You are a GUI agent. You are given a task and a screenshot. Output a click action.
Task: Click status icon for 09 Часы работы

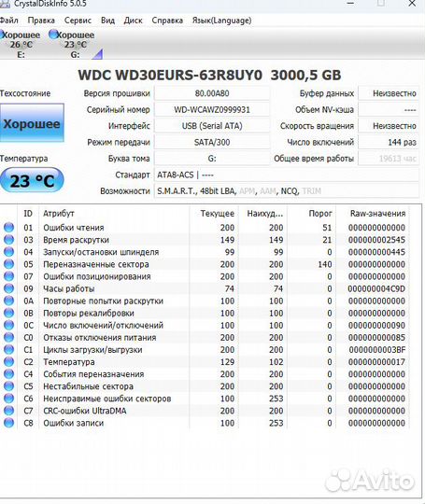(8, 288)
